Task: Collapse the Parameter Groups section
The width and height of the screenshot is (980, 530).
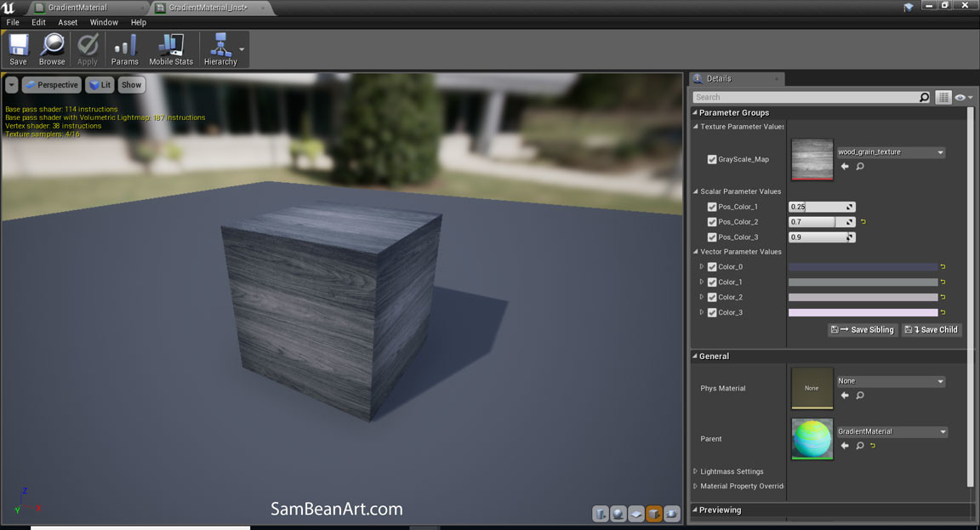Action: coord(694,112)
